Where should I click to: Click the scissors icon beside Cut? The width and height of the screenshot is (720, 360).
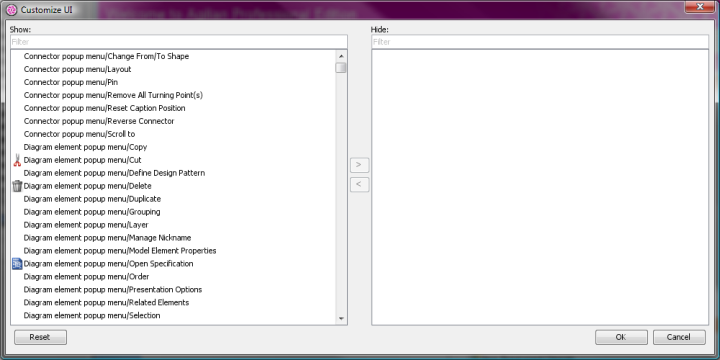[17, 160]
